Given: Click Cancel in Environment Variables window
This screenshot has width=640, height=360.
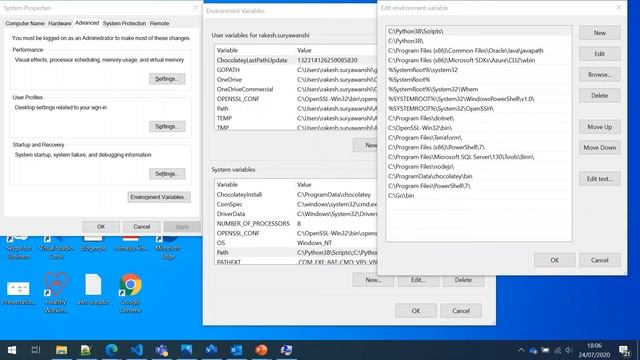Looking at the screenshot, I should 461,311.
